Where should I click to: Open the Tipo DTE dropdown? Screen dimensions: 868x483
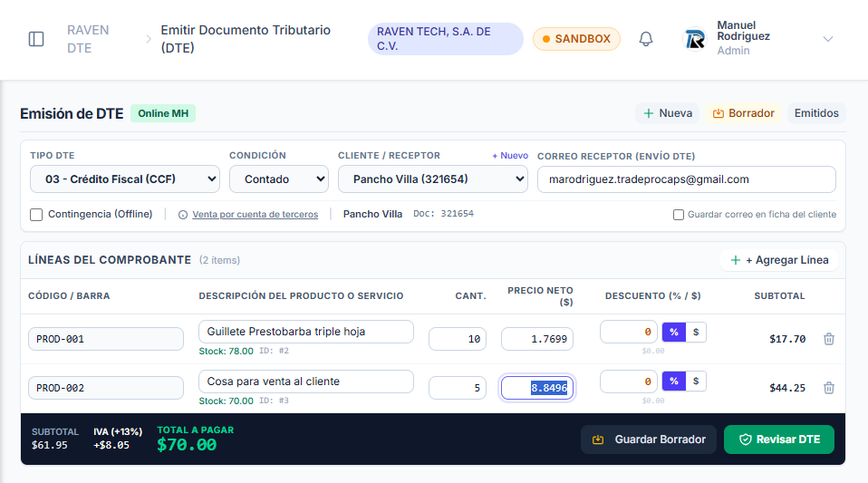[x=125, y=179]
